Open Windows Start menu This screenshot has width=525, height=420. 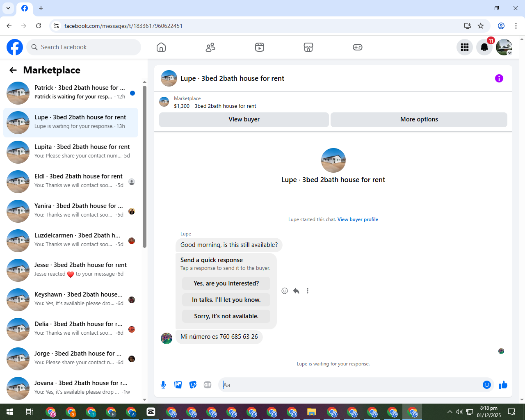(10, 412)
